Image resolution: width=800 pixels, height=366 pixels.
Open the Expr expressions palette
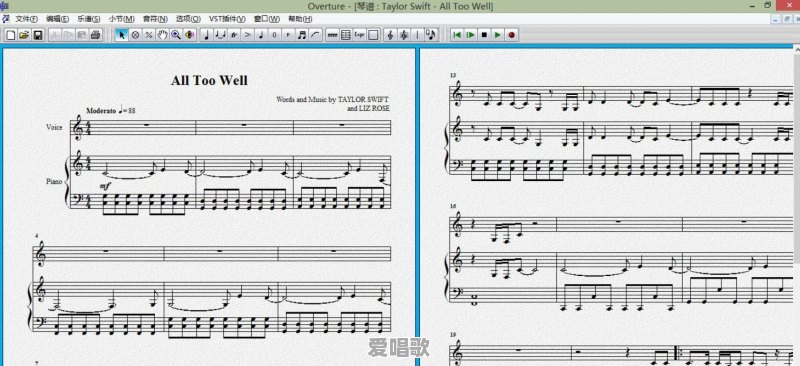tap(359, 35)
